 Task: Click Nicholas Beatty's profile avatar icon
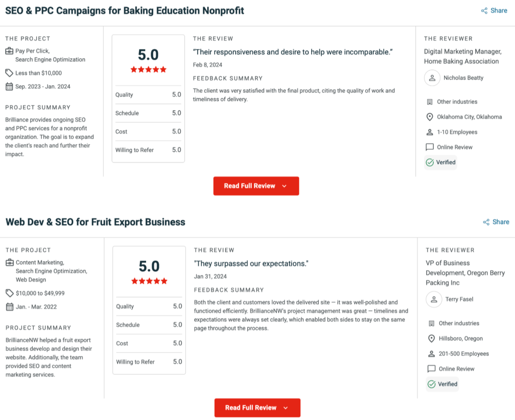coord(432,78)
